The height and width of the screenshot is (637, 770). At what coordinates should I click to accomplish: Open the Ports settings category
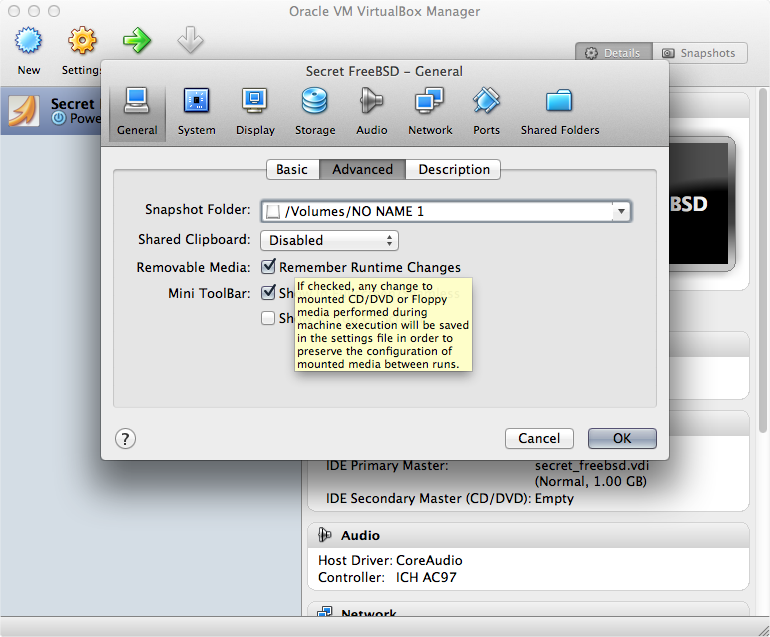[486, 111]
